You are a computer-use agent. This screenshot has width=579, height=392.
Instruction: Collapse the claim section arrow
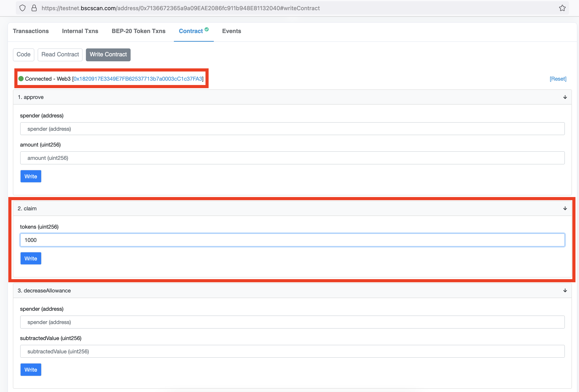565,208
